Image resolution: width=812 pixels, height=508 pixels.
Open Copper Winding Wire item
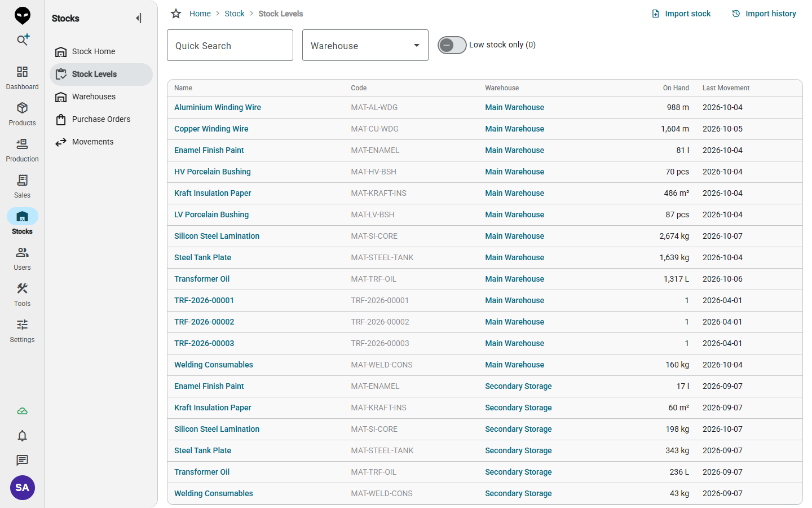pos(211,129)
